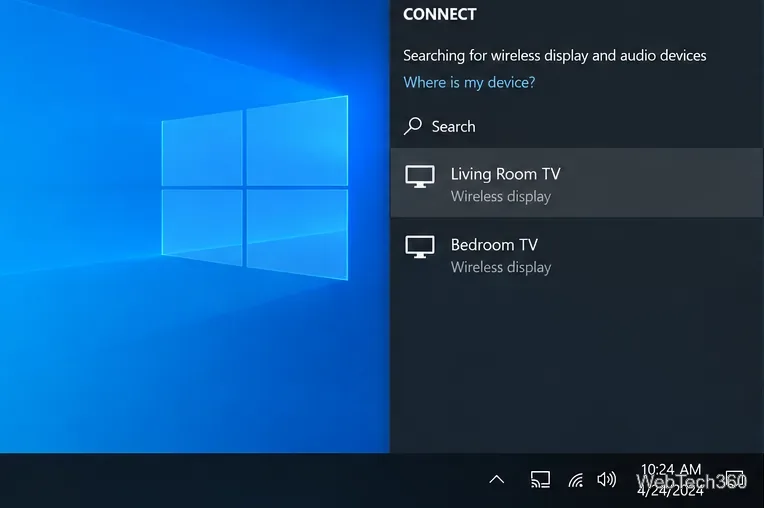Click the monitor icon next to Bedroom TV
The width and height of the screenshot is (764, 508).
click(x=420, y=247)
